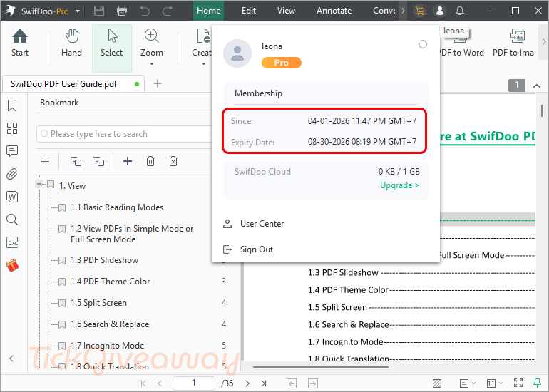Click the Print icon in title bar

122,11
